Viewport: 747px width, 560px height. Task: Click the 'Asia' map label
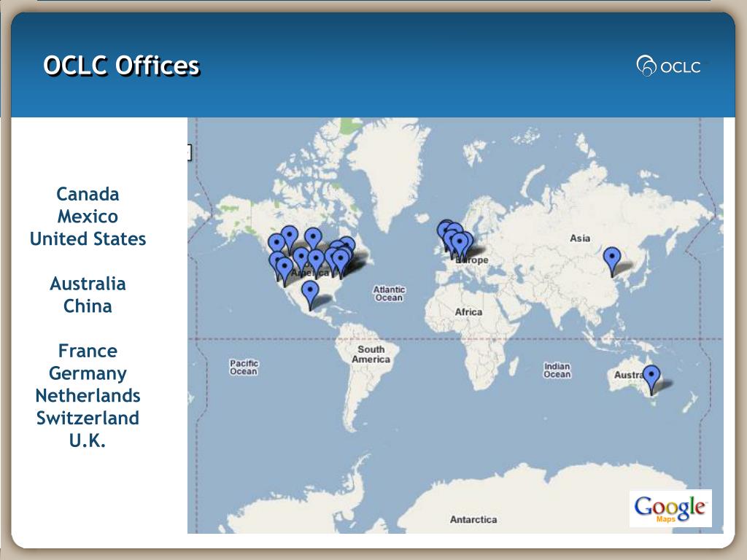(580, 238)
